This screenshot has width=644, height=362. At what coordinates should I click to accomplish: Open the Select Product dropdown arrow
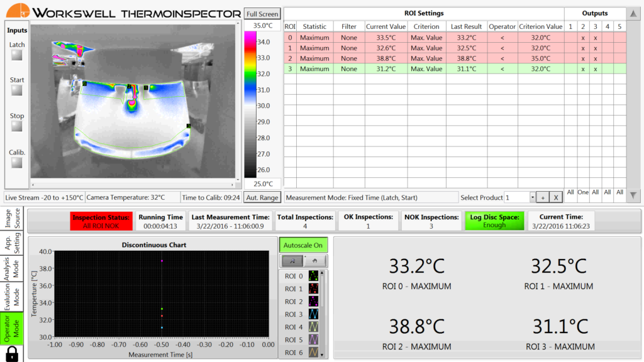point(532,197)
